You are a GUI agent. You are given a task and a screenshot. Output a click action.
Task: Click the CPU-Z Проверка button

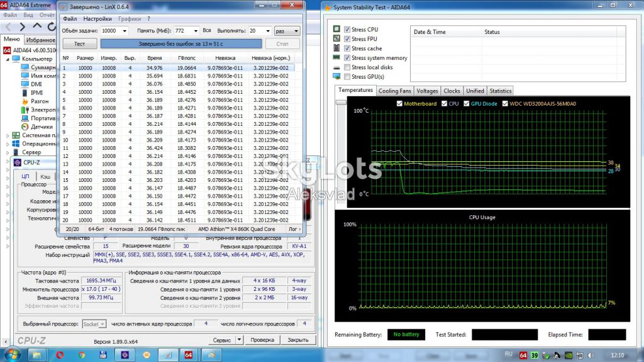(x=262, y=340)
